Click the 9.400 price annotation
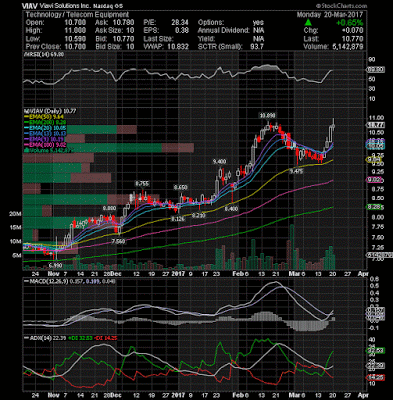This screenshot has width=393, height=400. 219,162
